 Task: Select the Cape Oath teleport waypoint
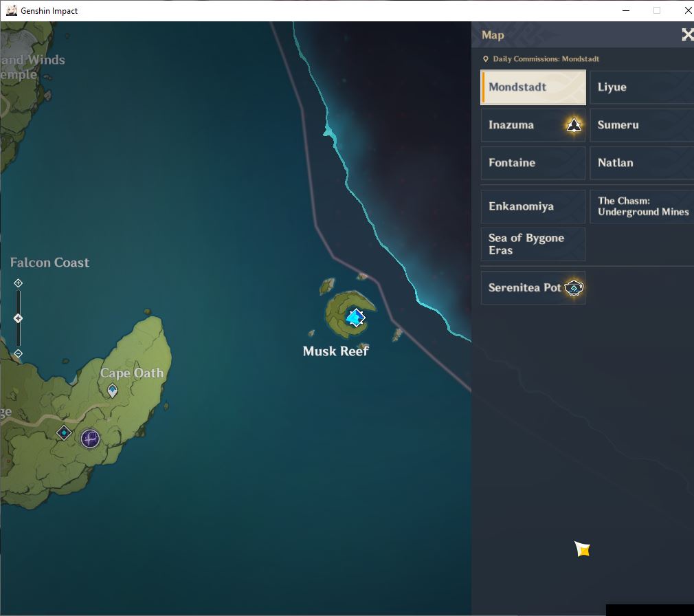pyautogui.click(x=113, y=391)
